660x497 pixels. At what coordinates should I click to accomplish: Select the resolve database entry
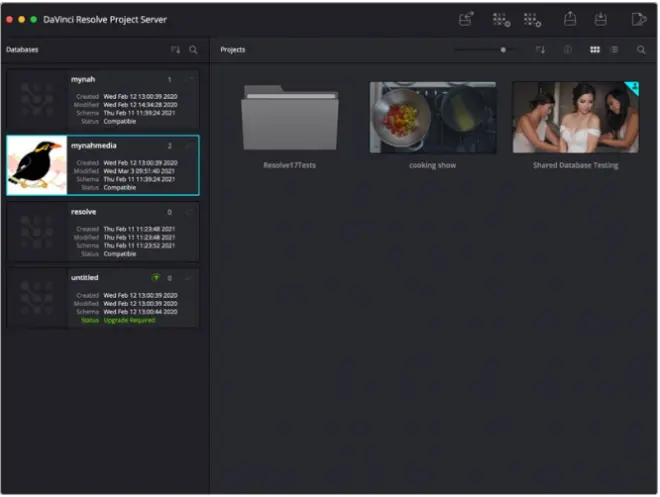click(103, 232)
